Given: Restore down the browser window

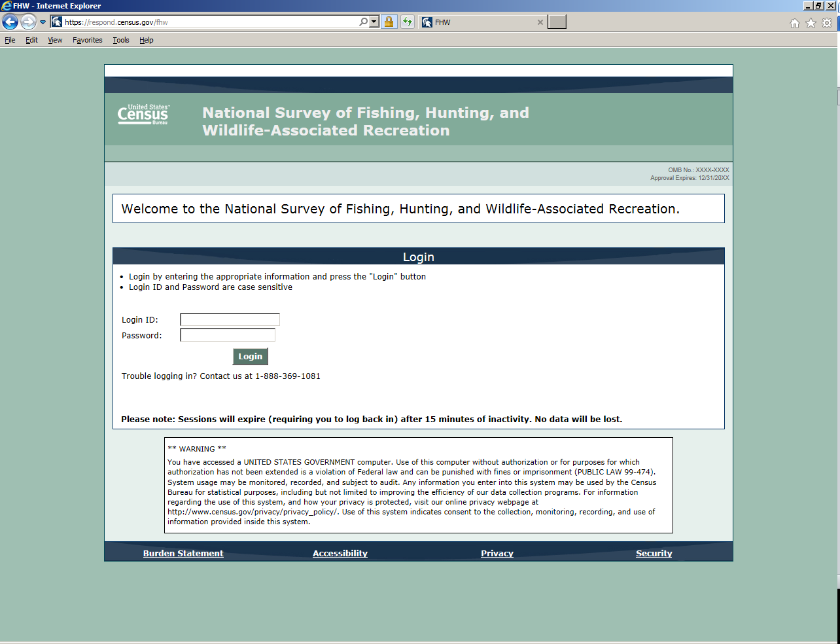Looking at the screenshot, I should (819, 6).
